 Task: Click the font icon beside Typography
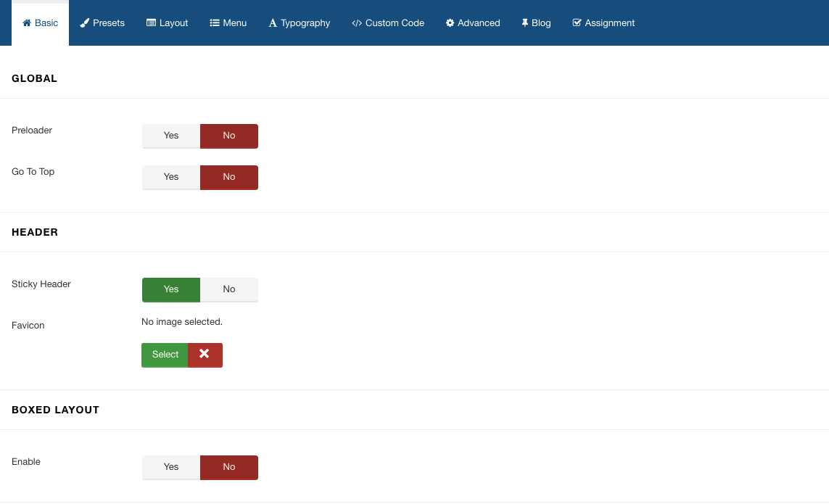coord(273,23)
